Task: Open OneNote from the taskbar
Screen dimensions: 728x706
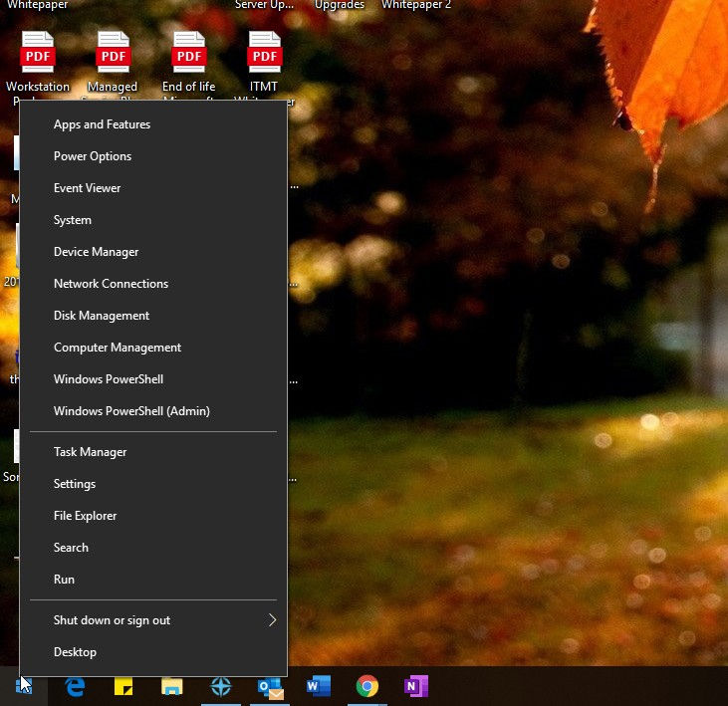Action: click(x=416, y=686)
